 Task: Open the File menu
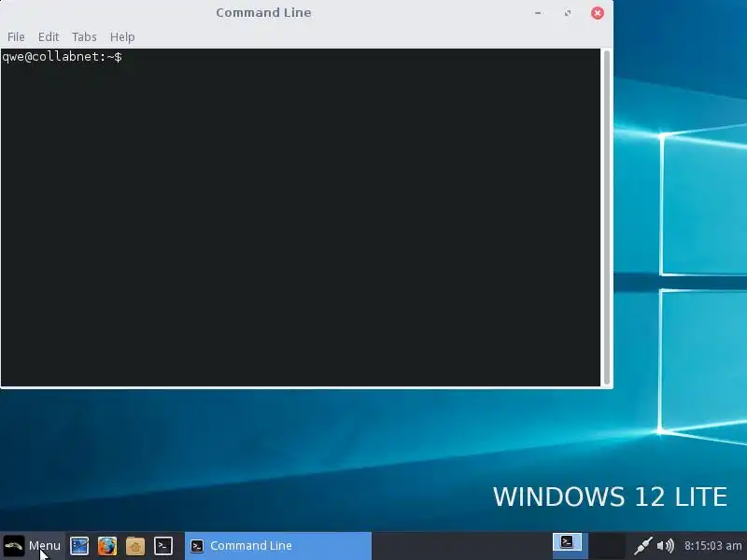tap(16, 36)
